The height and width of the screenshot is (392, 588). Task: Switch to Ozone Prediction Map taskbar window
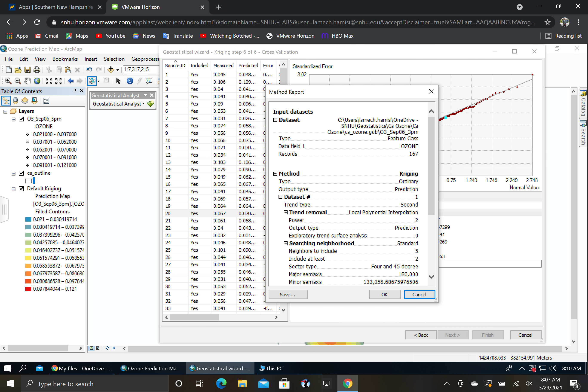point(150,369)
